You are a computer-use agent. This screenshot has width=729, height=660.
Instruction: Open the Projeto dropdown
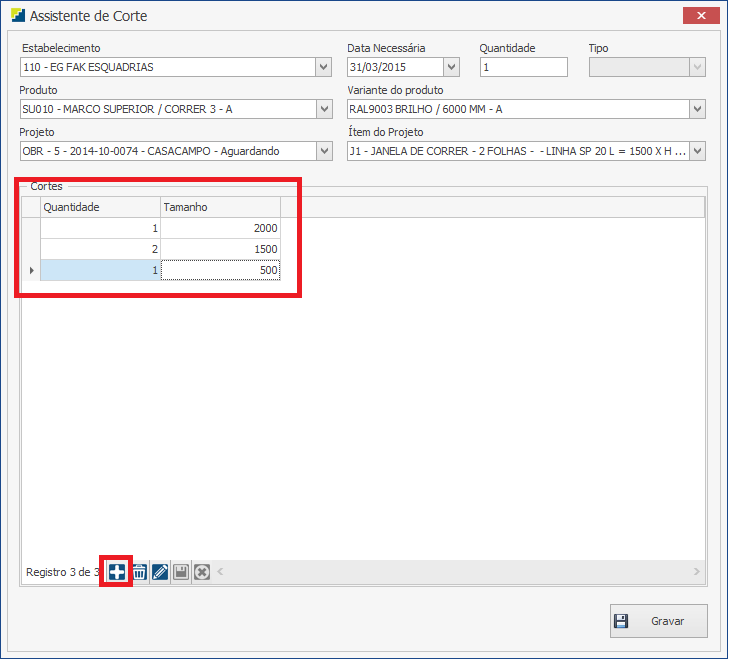[x=323, y=151]
